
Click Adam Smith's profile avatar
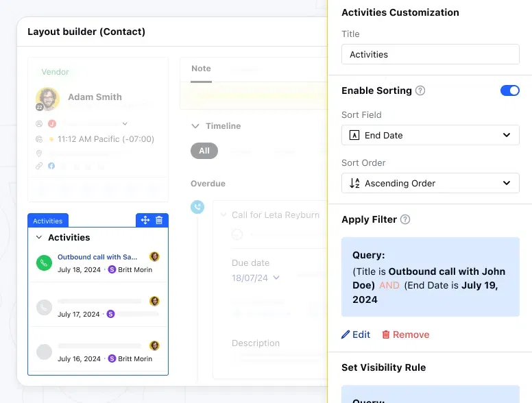point(47,99)
